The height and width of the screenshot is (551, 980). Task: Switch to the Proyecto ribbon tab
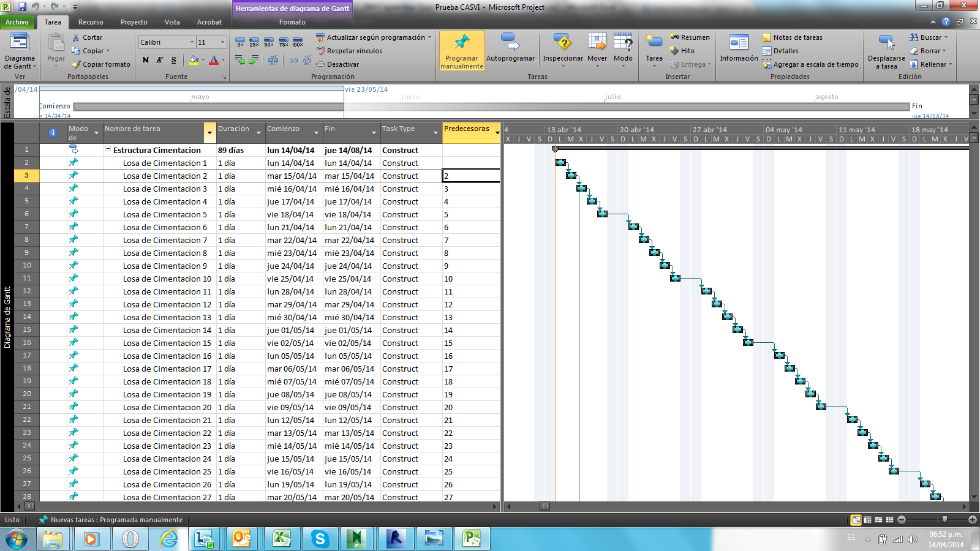(135, 22)
